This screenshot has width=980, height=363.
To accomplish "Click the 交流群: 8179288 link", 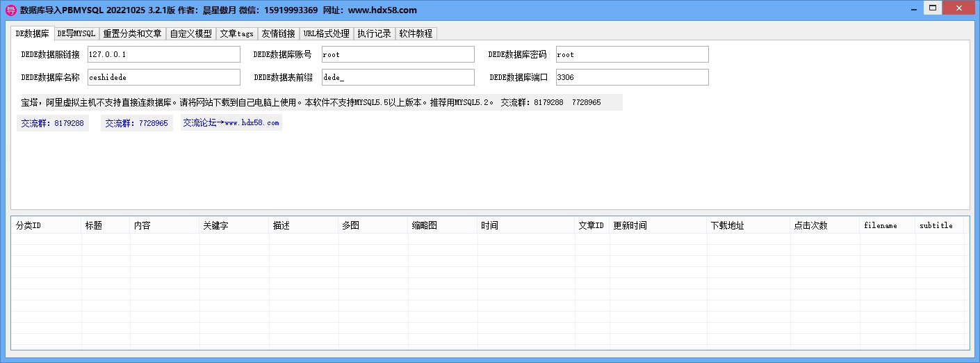I will [x=53, y=123].
